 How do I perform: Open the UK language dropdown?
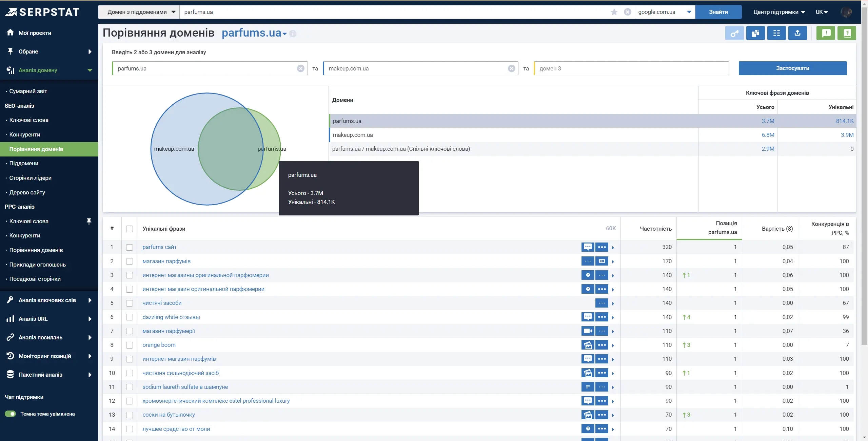[822, 12]
